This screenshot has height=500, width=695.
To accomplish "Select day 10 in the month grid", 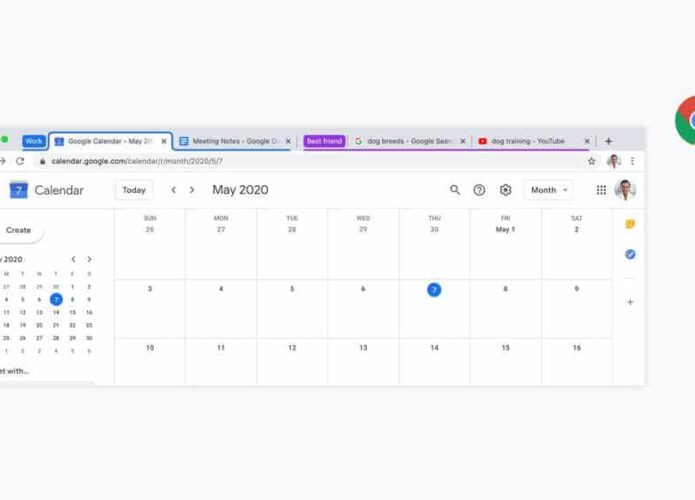I will coord(150,348).
